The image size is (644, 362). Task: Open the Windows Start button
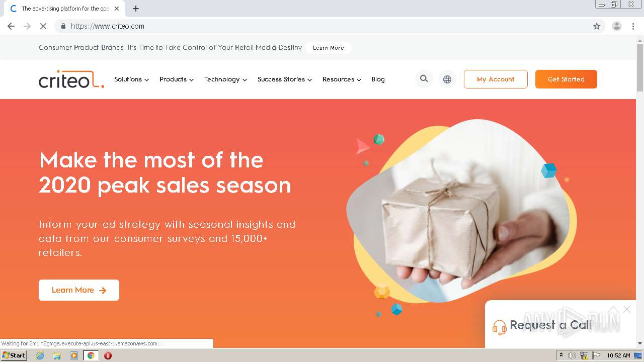tap(14, 355)
